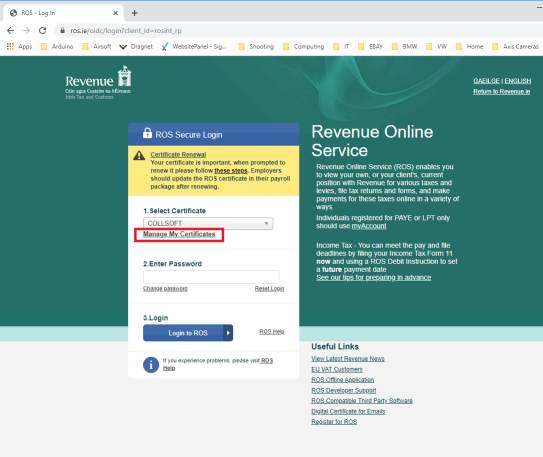Viewport: 543px width, 457px height.
Task: Switch language to ENGLISH
Action: 517,81
